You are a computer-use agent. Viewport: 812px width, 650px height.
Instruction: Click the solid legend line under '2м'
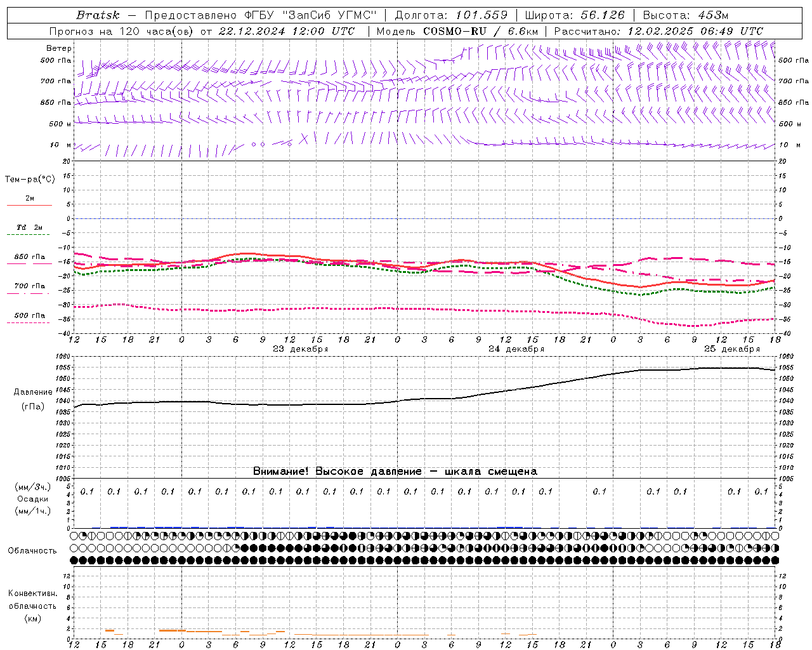tap(29, 205)
